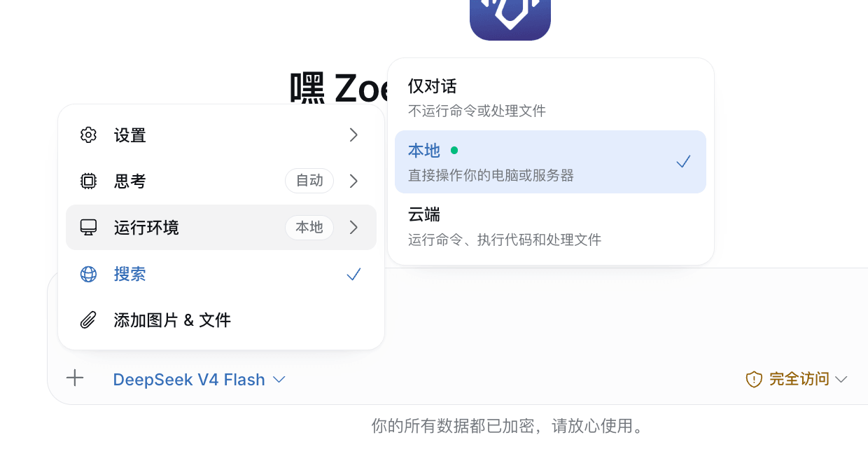The image size is (868, 461).
Task: Click the plus icon in the input bar
Action: (x=75, y=378)
